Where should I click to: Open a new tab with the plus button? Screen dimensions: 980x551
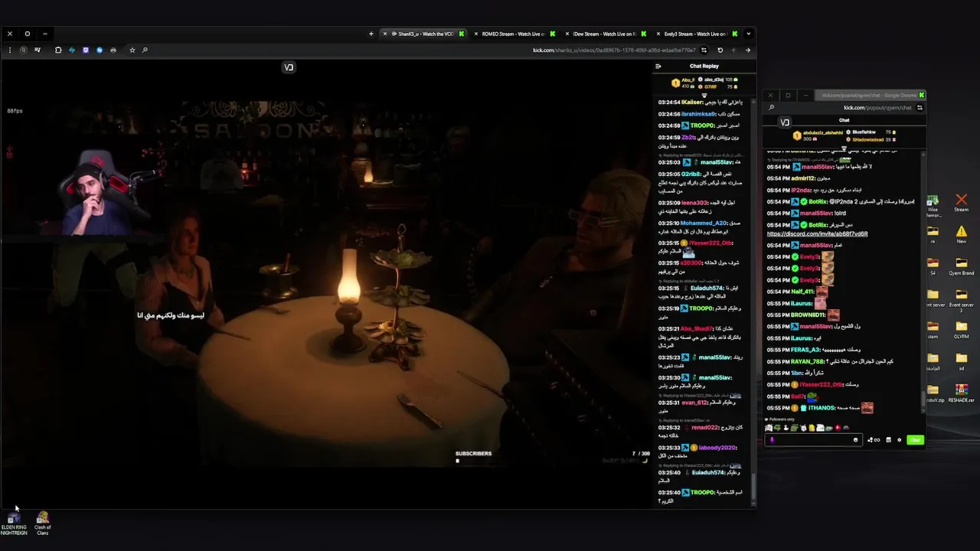pyautogui.click(x=371, y=34)
